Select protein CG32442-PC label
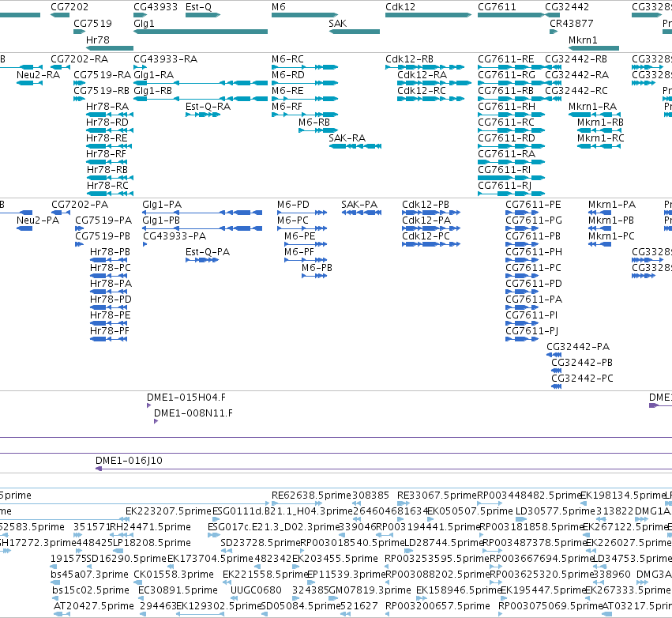Image resolution: width=672 pixels, height=618 pixels. pyautogui.click(x=582, y=379)
